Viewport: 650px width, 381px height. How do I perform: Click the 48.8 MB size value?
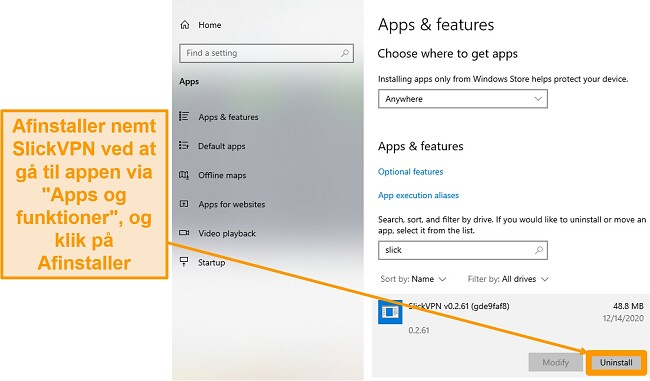(628, 306)
